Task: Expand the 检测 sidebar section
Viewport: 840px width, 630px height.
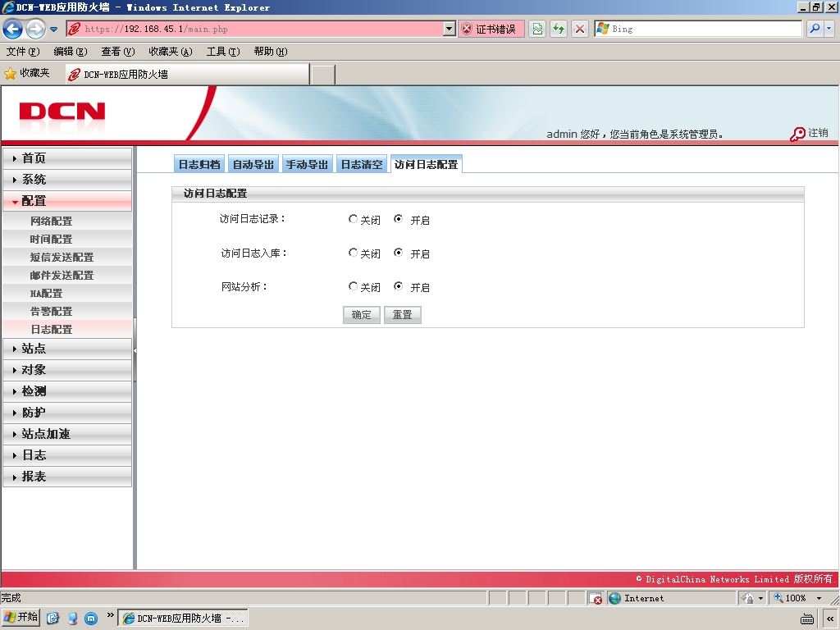Action: 67,391
